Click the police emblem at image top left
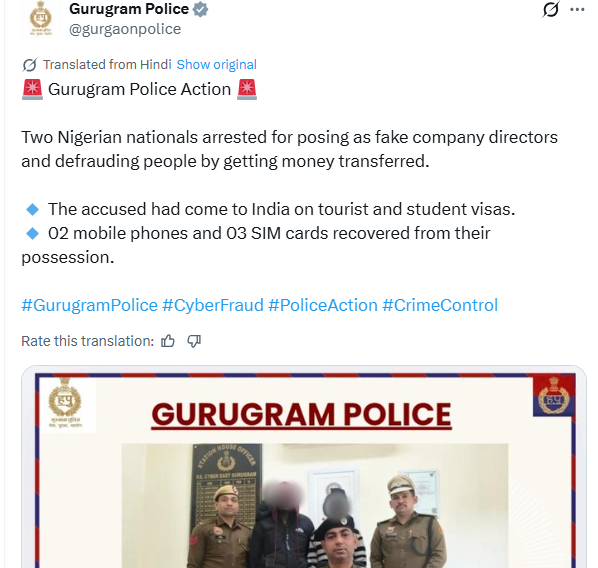This screenshot has height=568, width=598. tap(65, 403)
